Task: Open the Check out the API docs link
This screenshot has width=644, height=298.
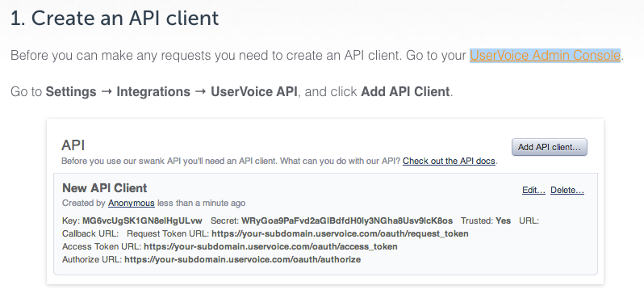Action: (x=449, y=162)
